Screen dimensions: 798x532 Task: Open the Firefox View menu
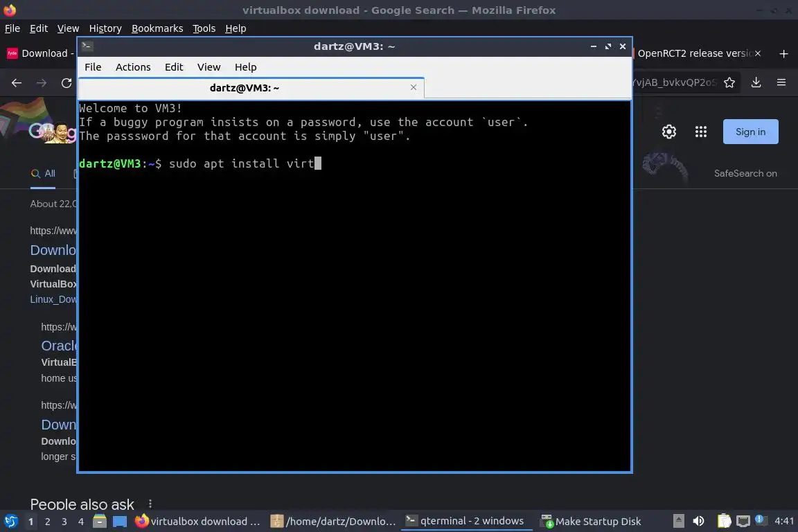68,28
